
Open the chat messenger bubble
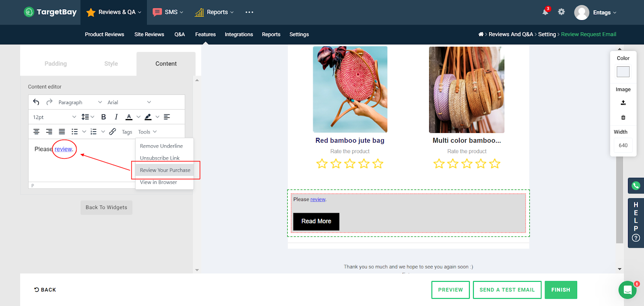pos(627,290)
